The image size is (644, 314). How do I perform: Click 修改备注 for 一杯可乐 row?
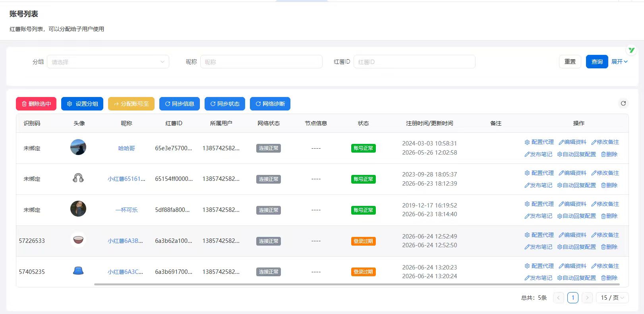(x=605, y=204)
